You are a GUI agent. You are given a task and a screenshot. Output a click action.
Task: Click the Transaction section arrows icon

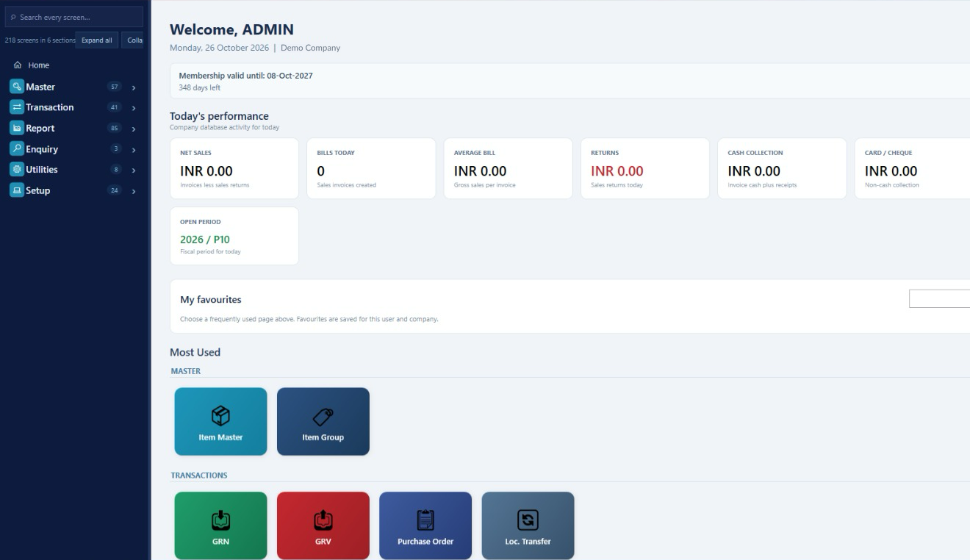[x=16, y=107]
